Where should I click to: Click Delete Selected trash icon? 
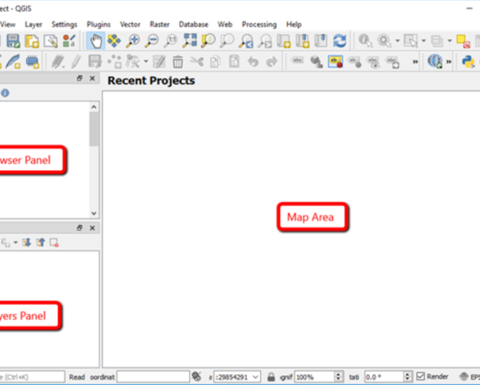point(178,62)
